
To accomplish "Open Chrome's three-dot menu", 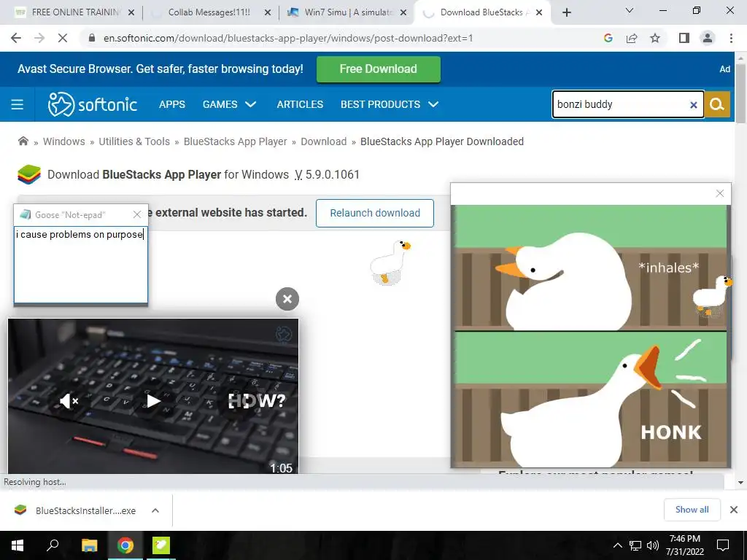I will point(731,38).
